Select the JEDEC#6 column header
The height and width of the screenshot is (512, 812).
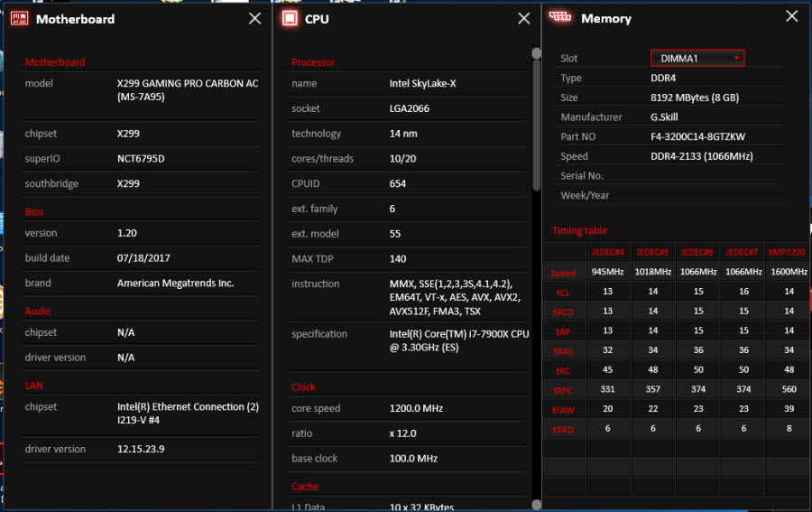(x=697, y=252)
